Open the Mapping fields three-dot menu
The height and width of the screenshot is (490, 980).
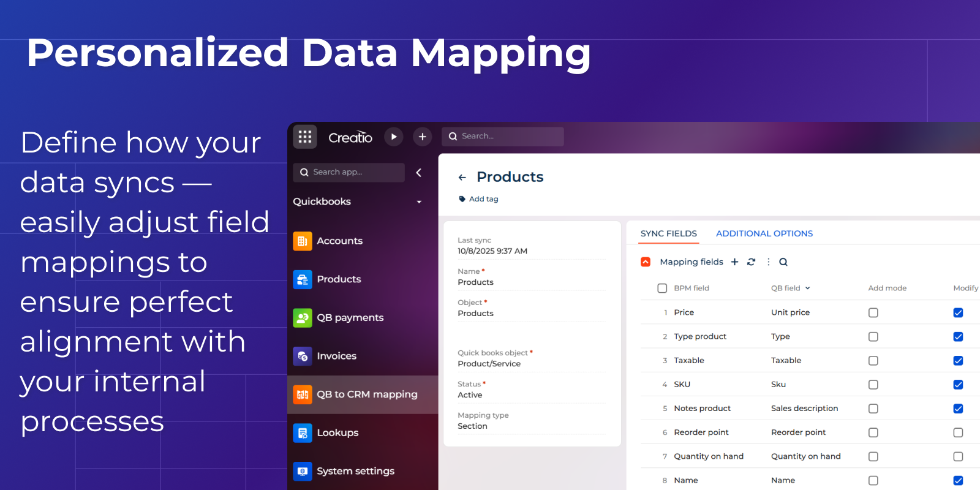coord(768,262)
